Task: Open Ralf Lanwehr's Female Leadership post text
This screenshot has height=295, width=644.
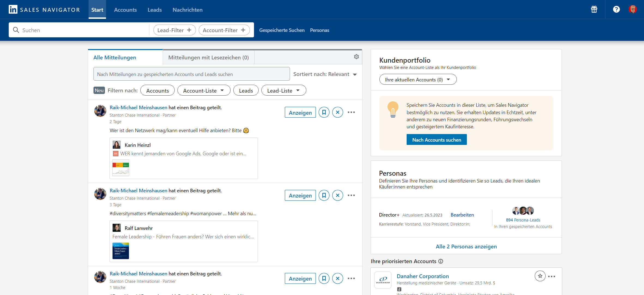Action: pyautogui.click(x=183, y=236)
